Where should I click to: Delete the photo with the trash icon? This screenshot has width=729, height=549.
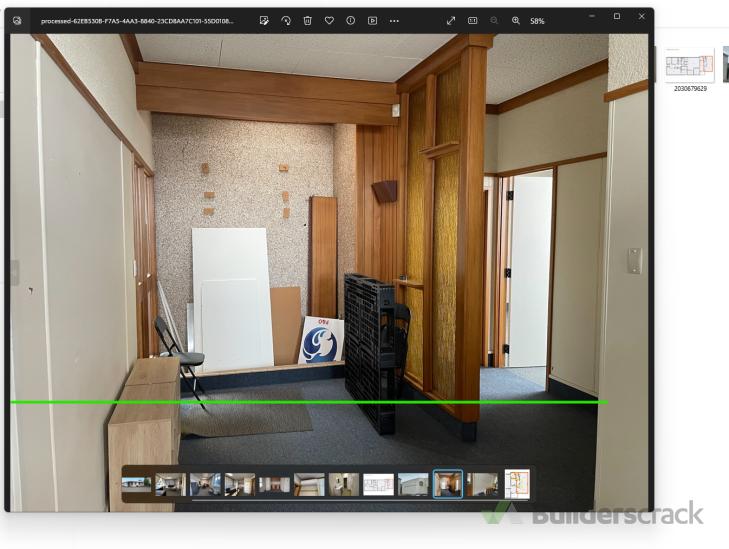(307, 20)
